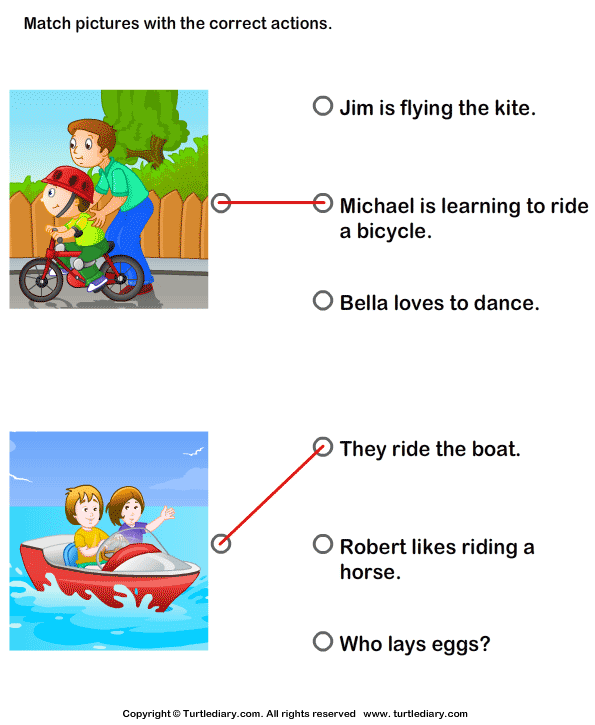Click the red line joining bicycle picture

click(x=272, y=203)
